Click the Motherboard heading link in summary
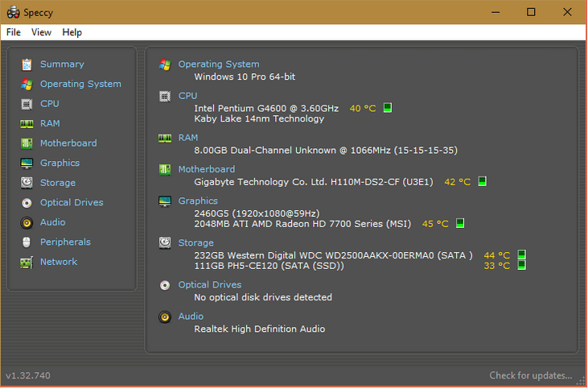The width and height of the screenshot is (588, 389). pyautogui.click(x=206, y=169)
